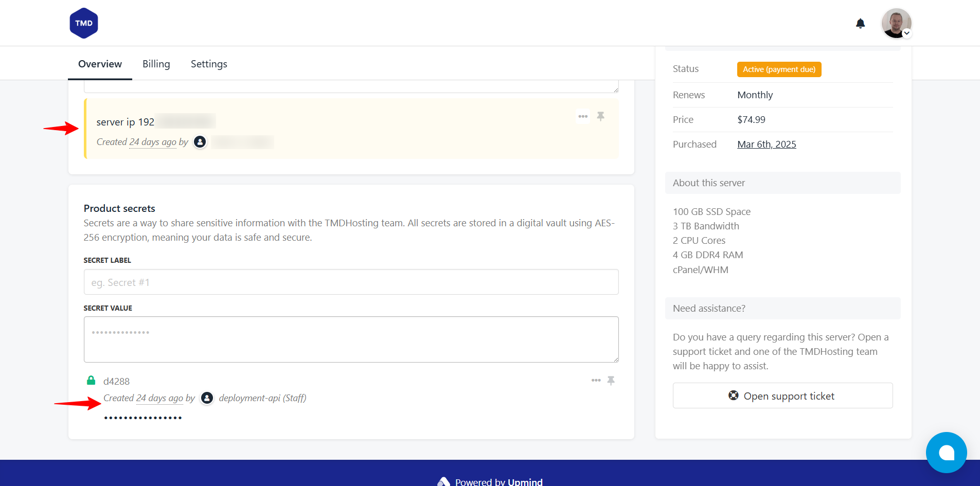Pin the server ip note
Viewport: 980px width, 486px height.
pyautogui.click(x=600, y=116)
